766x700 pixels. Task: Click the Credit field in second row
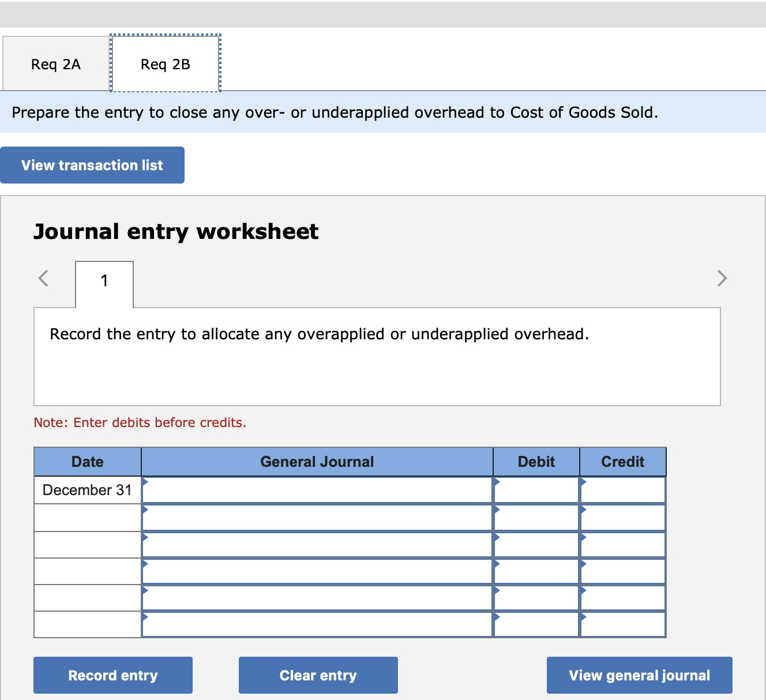(x=623, y=518)
